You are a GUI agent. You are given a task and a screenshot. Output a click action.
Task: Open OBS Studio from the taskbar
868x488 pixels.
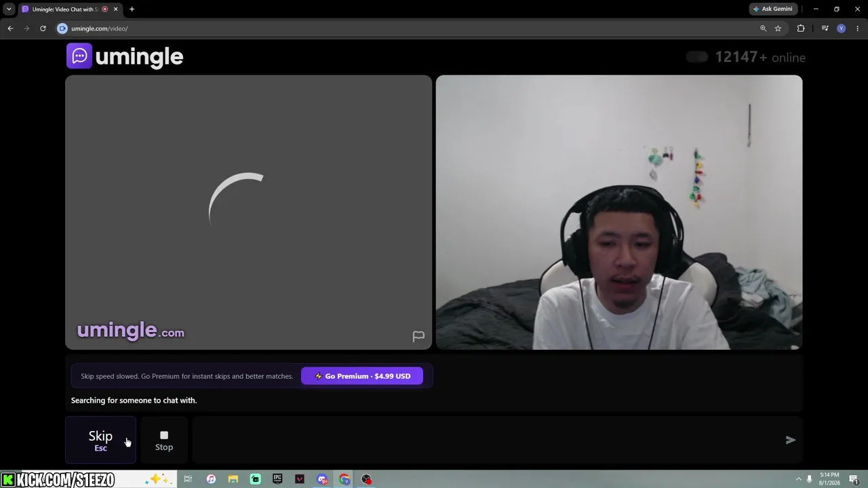click(367, 479)
